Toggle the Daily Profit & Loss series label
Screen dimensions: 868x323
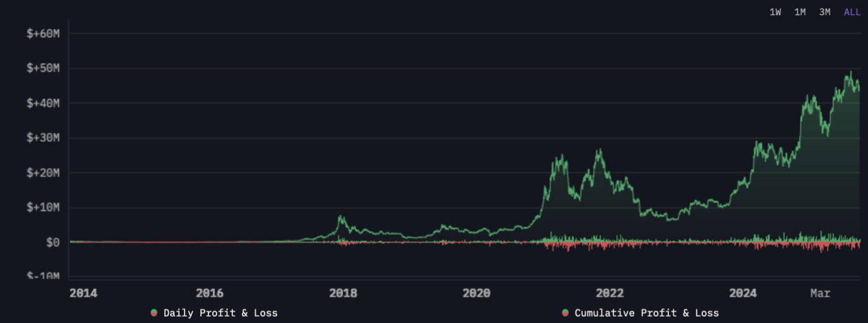coord(220,313)
